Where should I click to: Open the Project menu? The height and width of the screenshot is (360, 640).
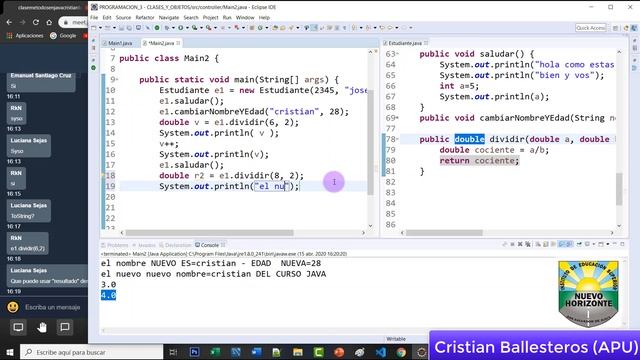pos(210,18)
